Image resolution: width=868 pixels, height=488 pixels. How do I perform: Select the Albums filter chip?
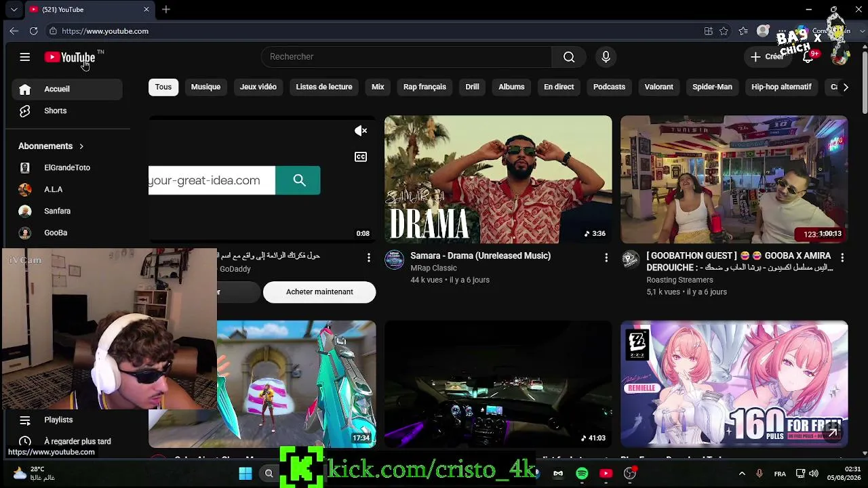coord(511,87)
